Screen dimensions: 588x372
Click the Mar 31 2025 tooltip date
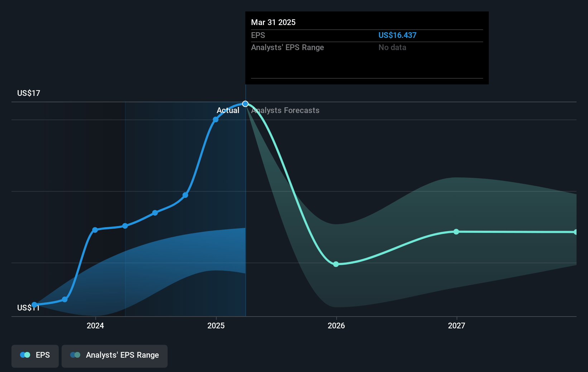(273, 22)
